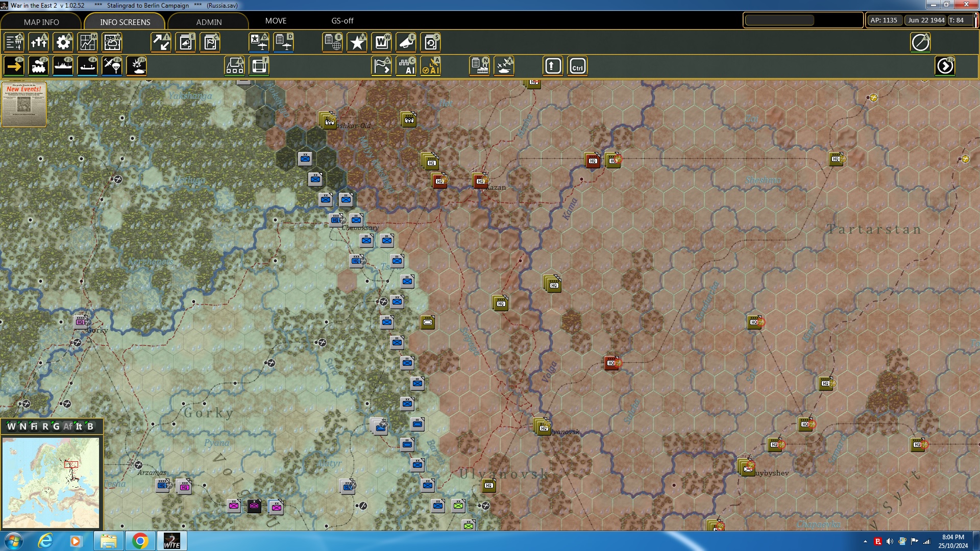The height and width of the screenshot is (551, 980).
Task: Select F11 explosion-and-tank mode icon
Action: point(137,66)
